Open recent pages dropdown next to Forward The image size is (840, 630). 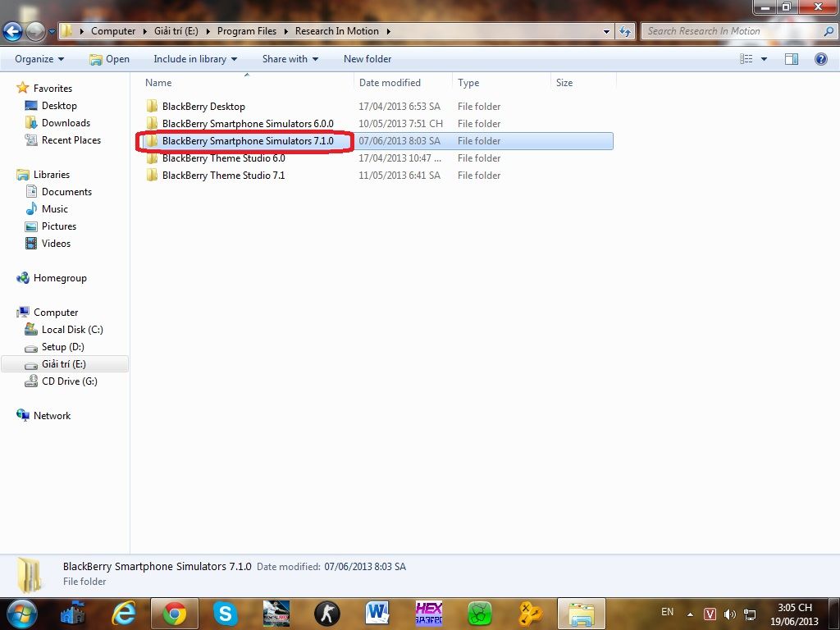52,32
